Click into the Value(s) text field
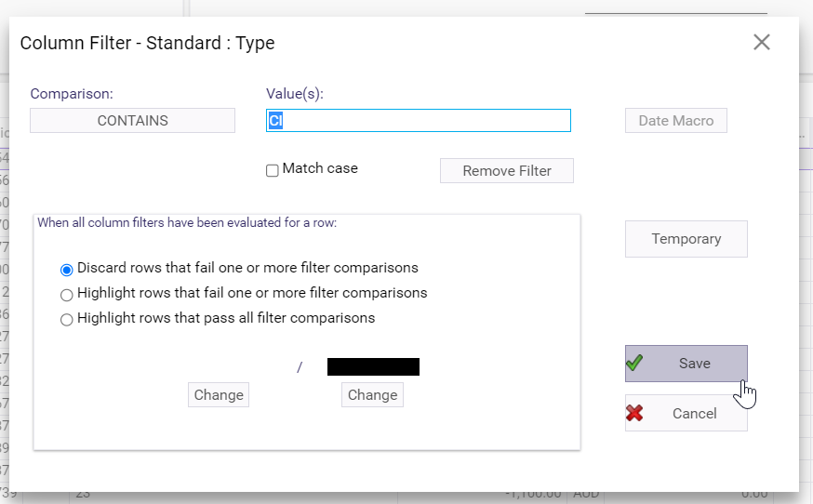The height and width of the screenshot is (504, 813). 419,120
